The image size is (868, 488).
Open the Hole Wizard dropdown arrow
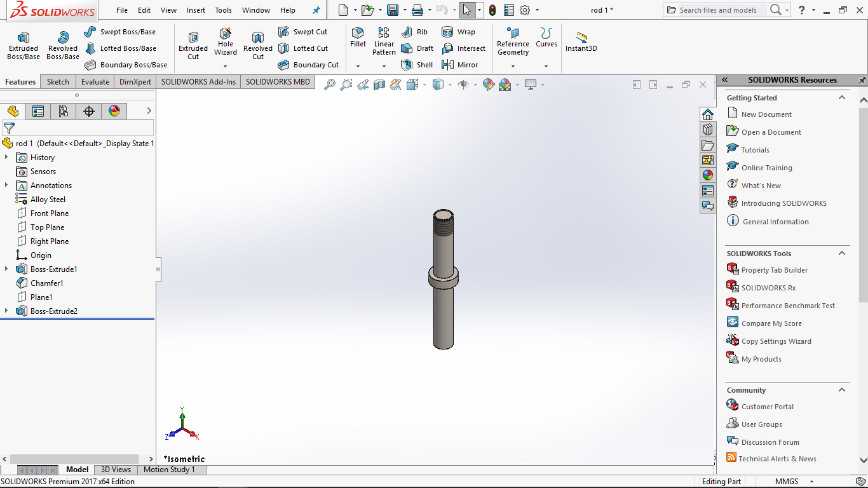225,66
